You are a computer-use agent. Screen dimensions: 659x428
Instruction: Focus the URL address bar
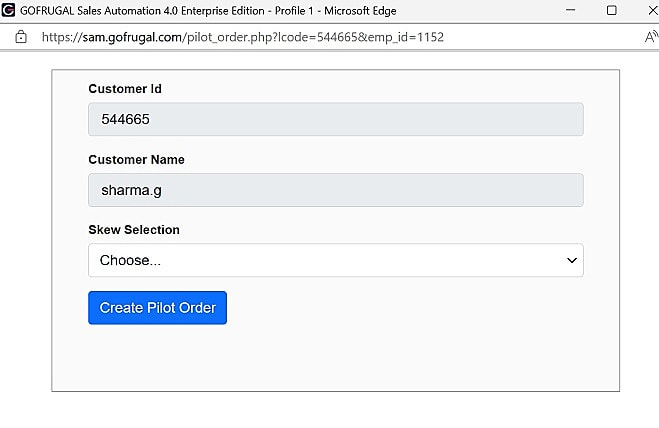tap(300, 37)
